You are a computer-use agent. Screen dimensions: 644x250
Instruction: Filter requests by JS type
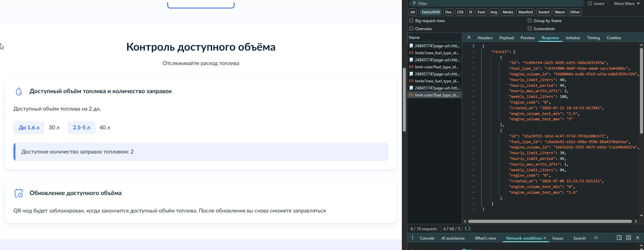471,12
